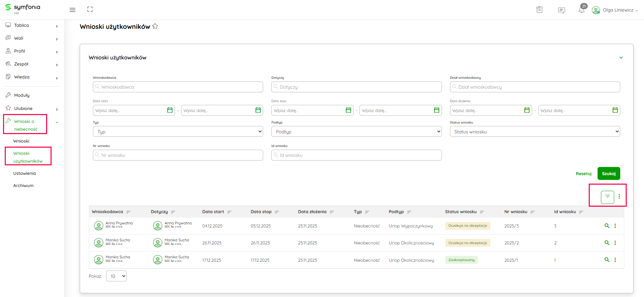The width and height of the screenshot is (644, 297).
Task: View details of request 2025/3 magnifier
Action: pos(607,226)
